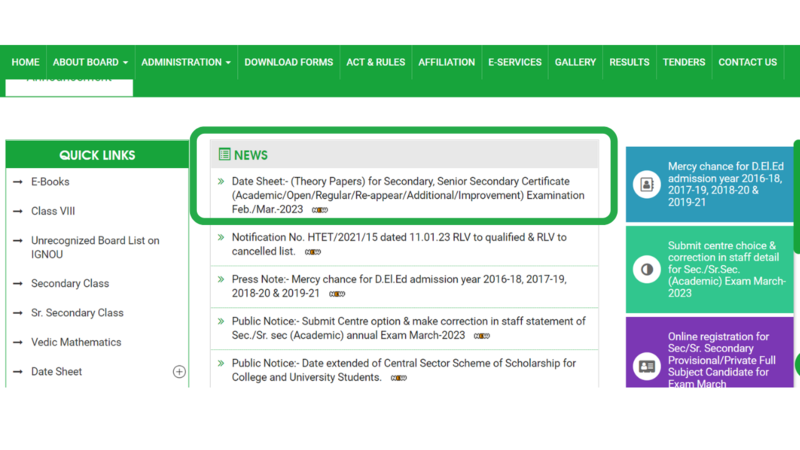
Task: Open the HTET/2021/15 notification link
Action: pos(398,244)
